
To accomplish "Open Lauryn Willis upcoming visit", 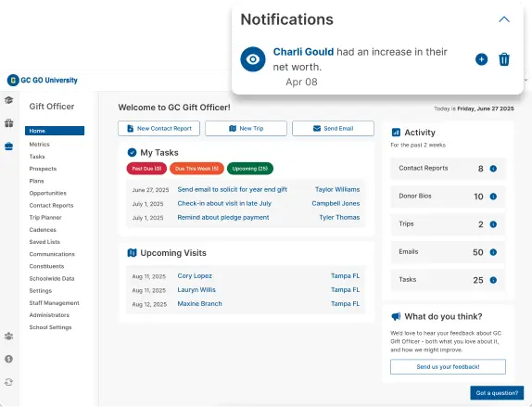I will [x=196, y=290].
